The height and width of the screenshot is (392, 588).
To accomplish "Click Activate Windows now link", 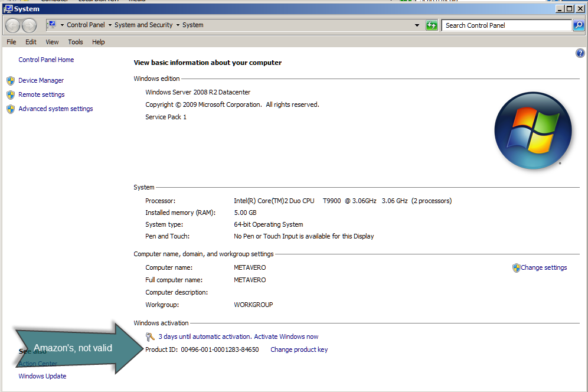I will pos(286,337).
